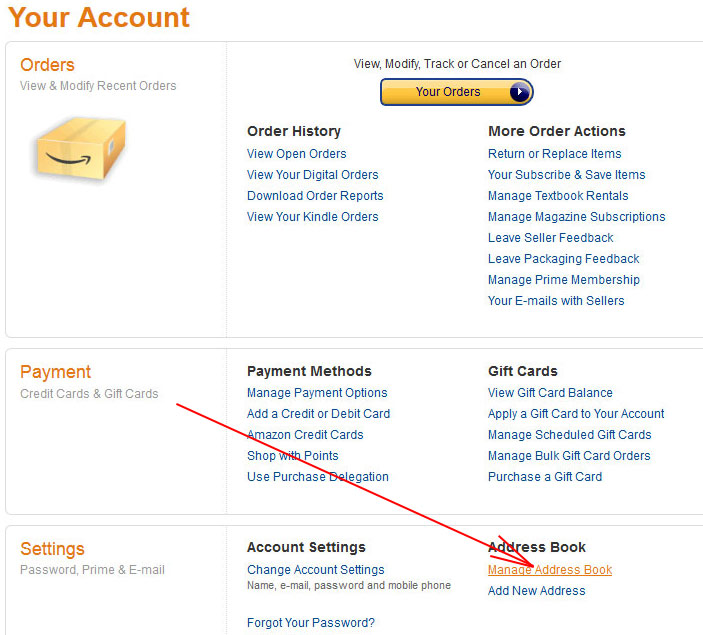Click the Amazon package box icon
This screenshot has width=703, height=635.
pyautogui.click(x=80, y=152)
